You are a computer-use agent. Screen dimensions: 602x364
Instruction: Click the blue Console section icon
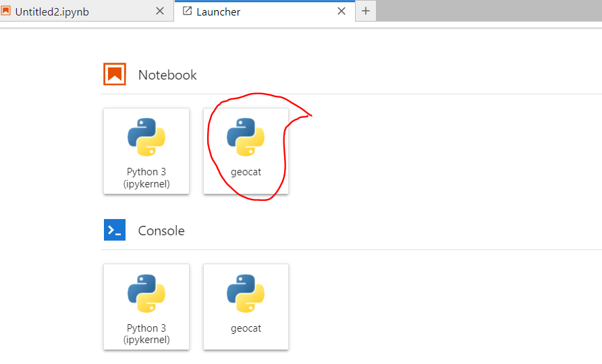(x=115, y=230)
